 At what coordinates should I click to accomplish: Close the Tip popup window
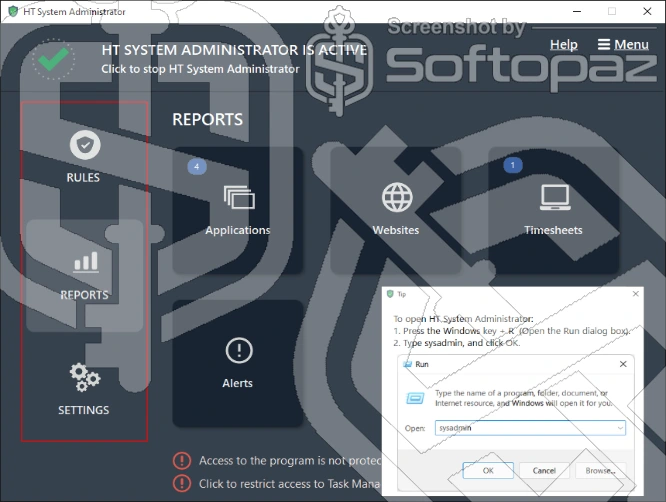click(x=636, y=294)
